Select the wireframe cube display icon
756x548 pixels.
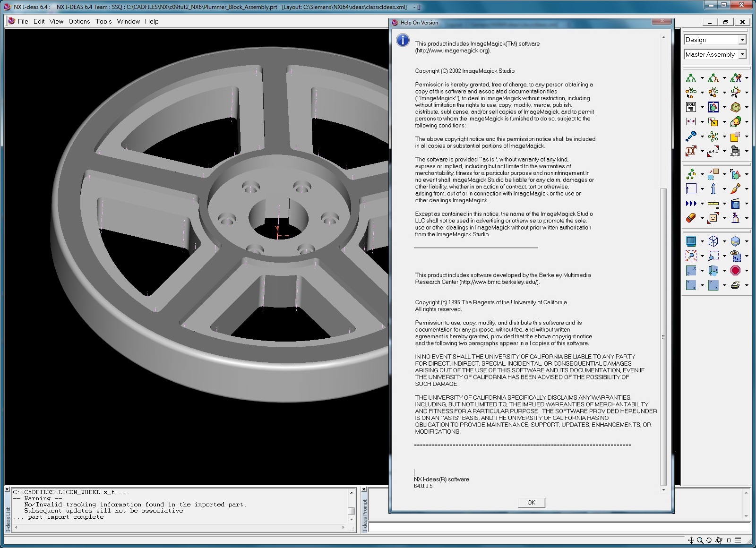click(713, 241)
